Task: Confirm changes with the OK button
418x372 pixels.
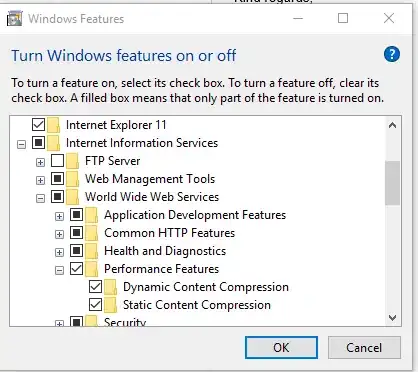Action: click(281, 348)
